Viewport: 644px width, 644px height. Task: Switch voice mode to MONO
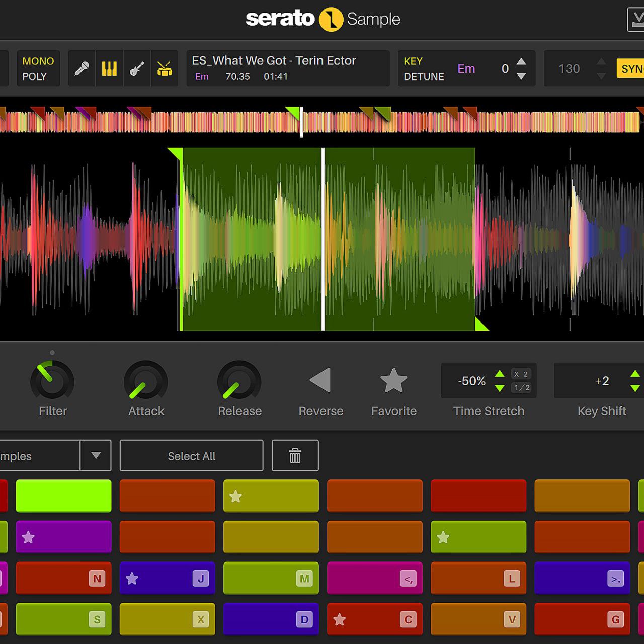click(x=38, y=61)
